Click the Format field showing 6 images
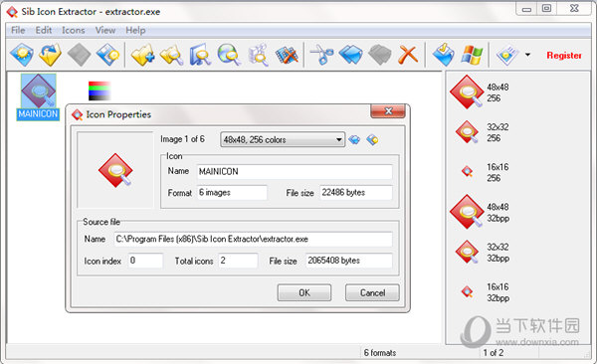 click(x=232, y=193)
